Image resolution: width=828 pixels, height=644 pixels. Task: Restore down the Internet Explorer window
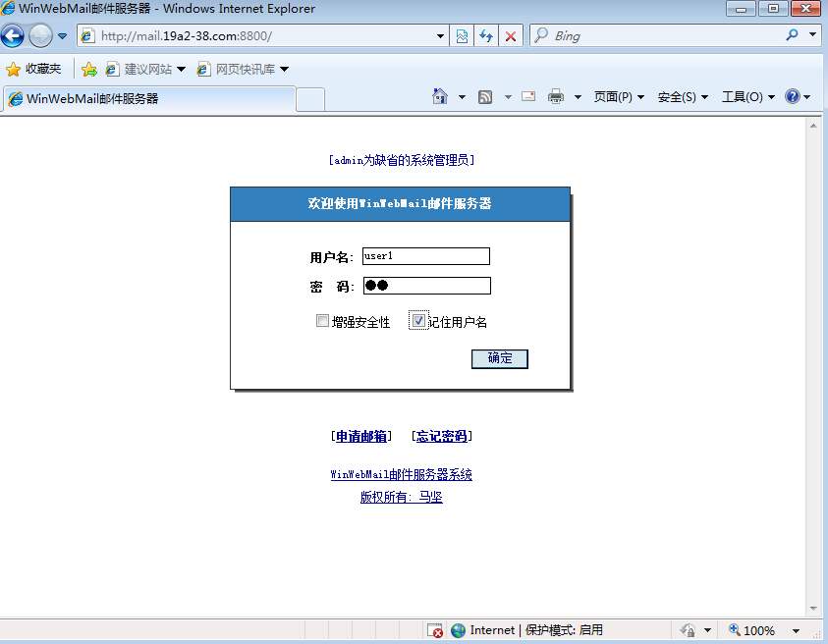(773, 9)
